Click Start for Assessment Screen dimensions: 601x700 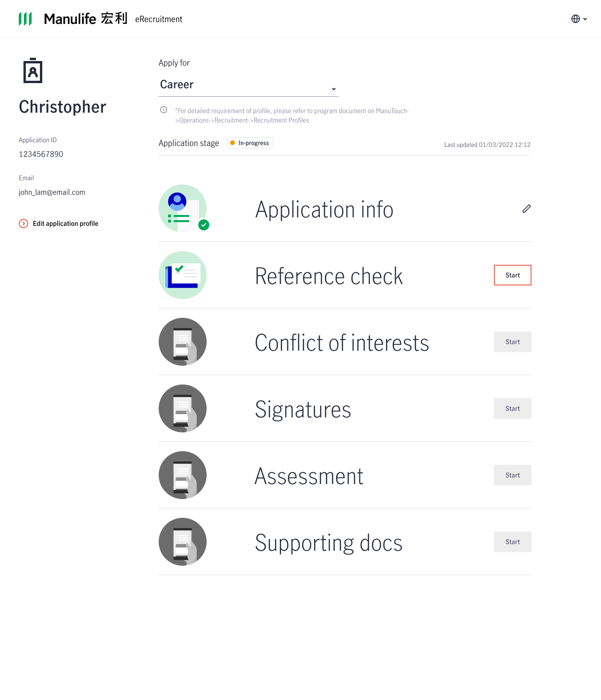(x=513, y=475)
